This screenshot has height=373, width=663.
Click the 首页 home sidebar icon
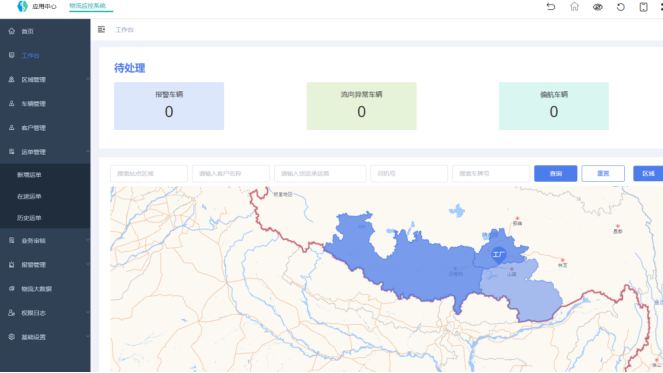(11, 31)
